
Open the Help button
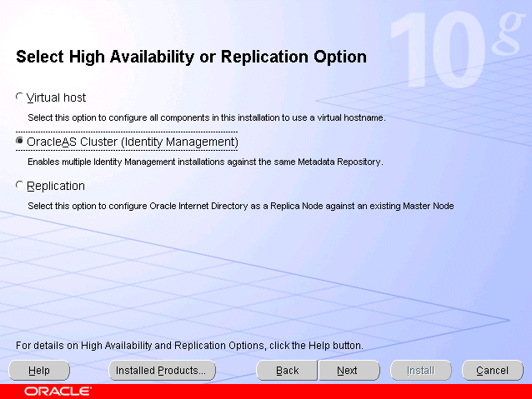(39, 370)
